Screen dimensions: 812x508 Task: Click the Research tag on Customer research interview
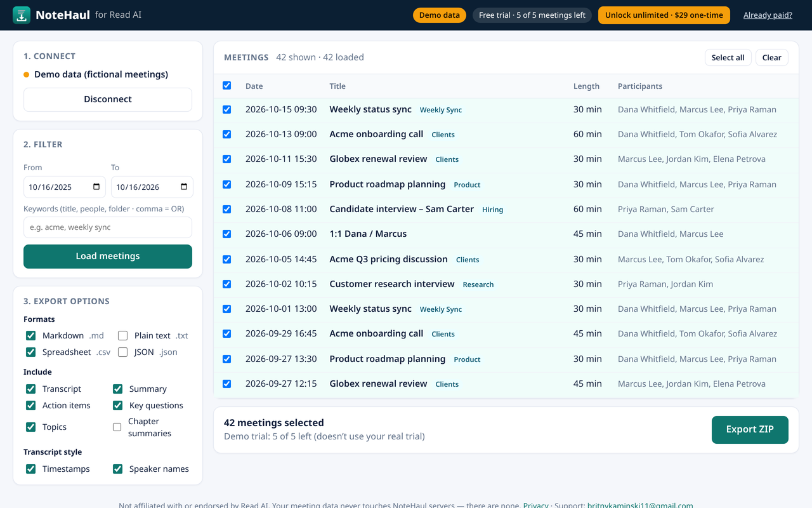click(478, 284)
